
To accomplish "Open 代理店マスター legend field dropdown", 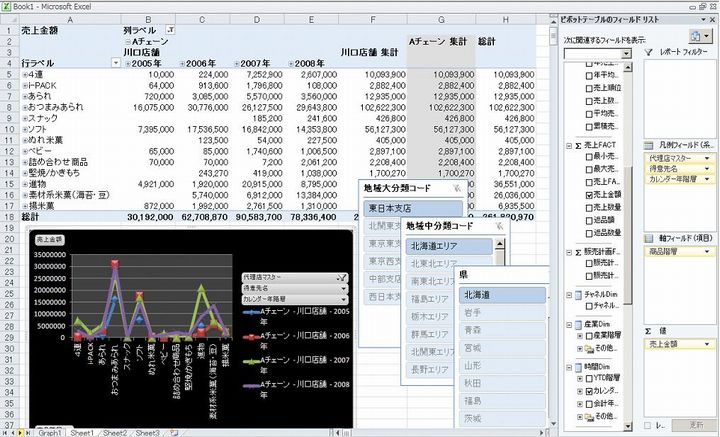I will point(707,158).
